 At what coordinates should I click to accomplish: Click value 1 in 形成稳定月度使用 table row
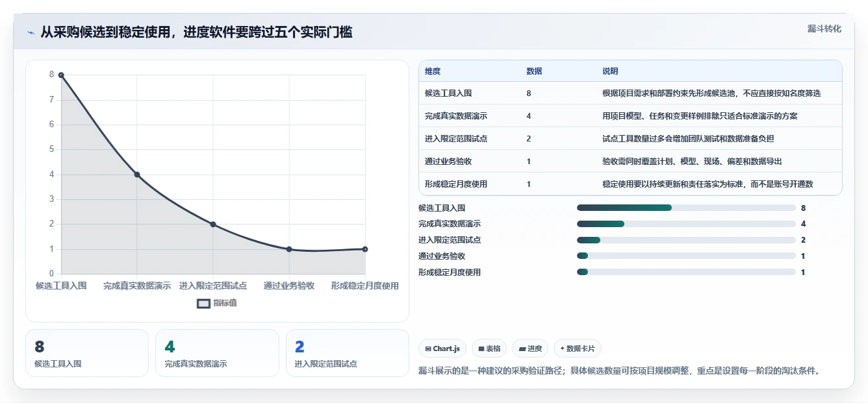[529, 184]
